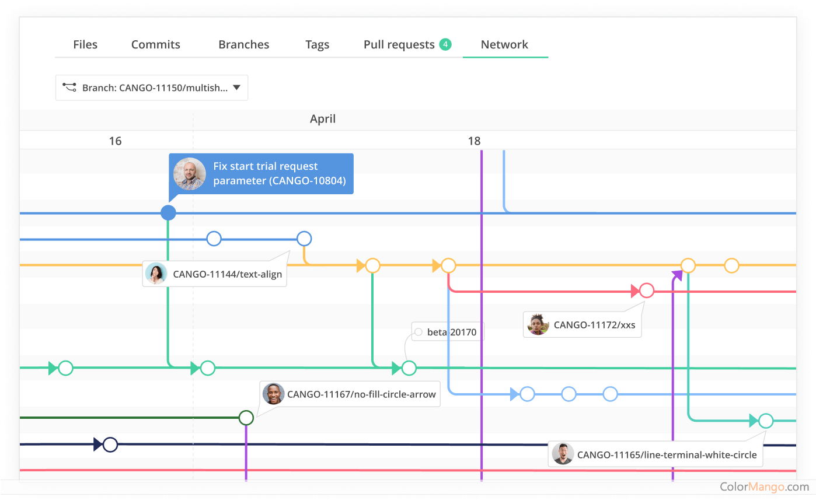The width and height of the screenshot is (816, 504).
Task: Open the Files tab
Action: coord(85,44)
